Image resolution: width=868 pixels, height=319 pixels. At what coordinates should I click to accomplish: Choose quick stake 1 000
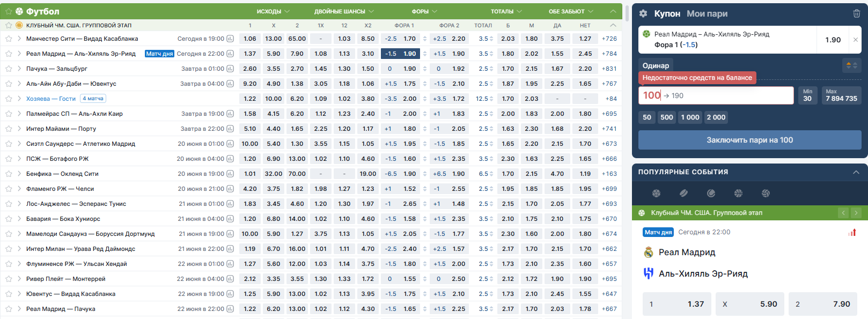[x=690, y=117]
